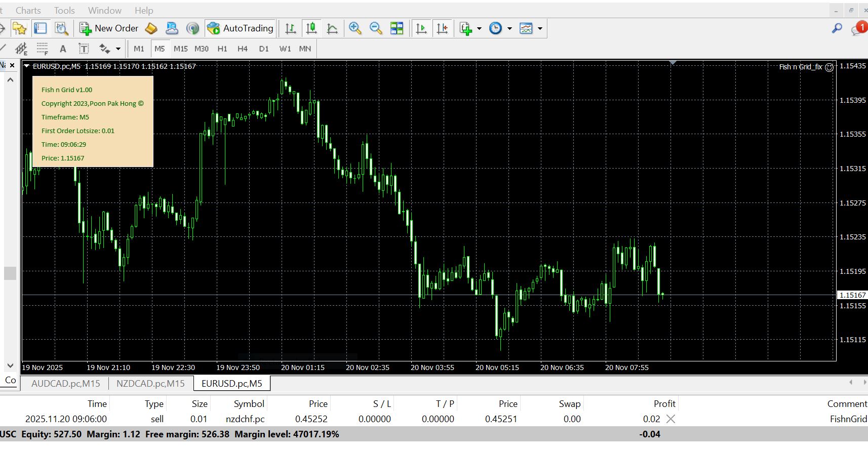Switch to the AUDCAD.pc,M15 chart tab
Screen dimensions: 868x451
click(x=66, y=383)
